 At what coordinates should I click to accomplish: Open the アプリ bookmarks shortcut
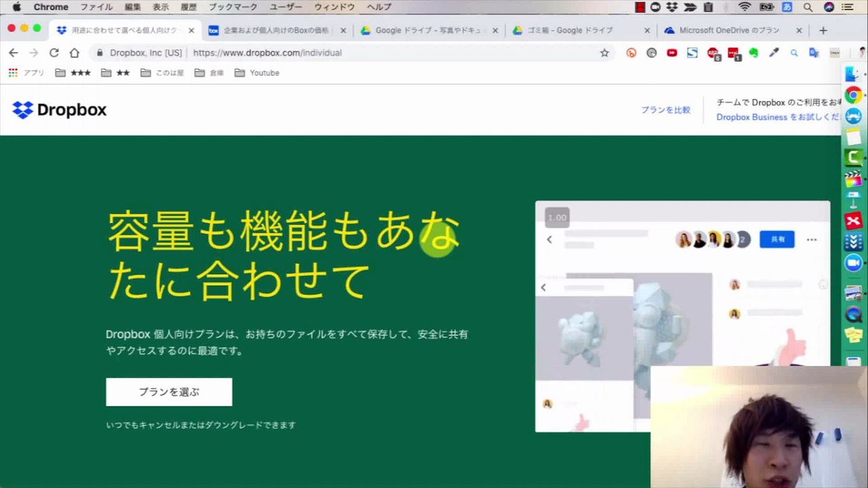(x=26, y=73)
